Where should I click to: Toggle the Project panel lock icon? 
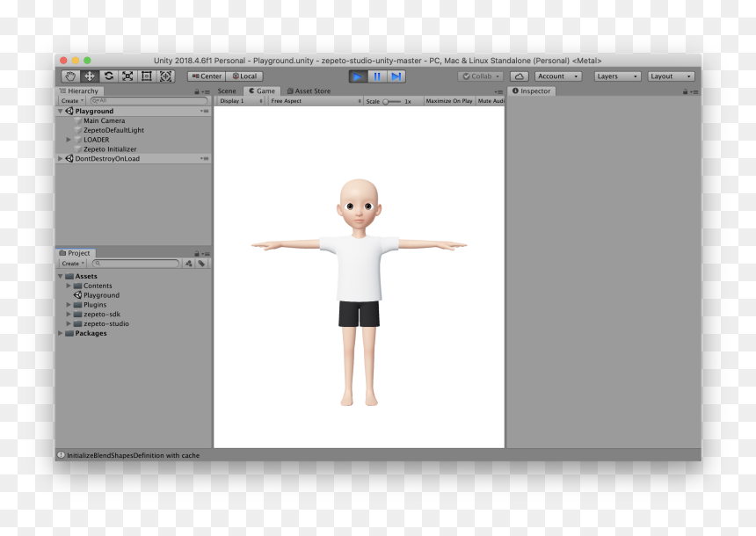[197, 254]
